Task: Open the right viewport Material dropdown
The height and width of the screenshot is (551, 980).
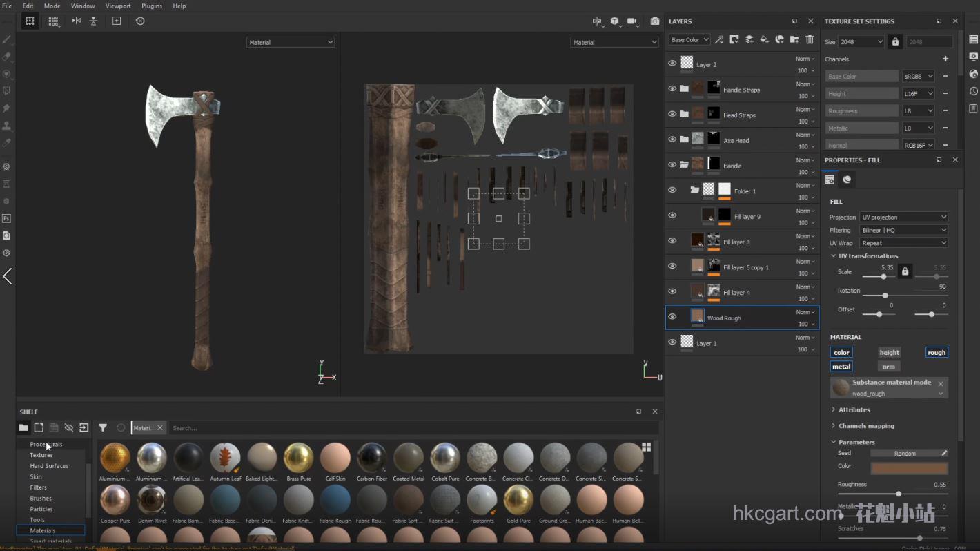Action: (x=615, y=42)
